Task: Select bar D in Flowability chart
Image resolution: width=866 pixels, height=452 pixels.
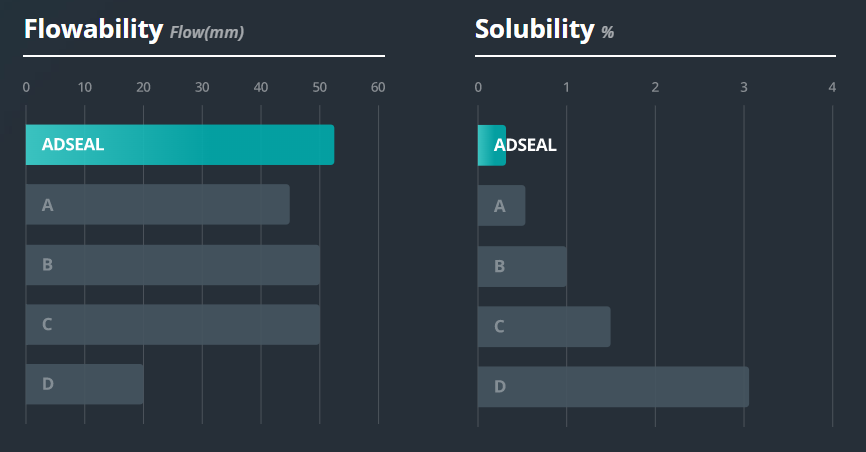Action: pos(84,385)
